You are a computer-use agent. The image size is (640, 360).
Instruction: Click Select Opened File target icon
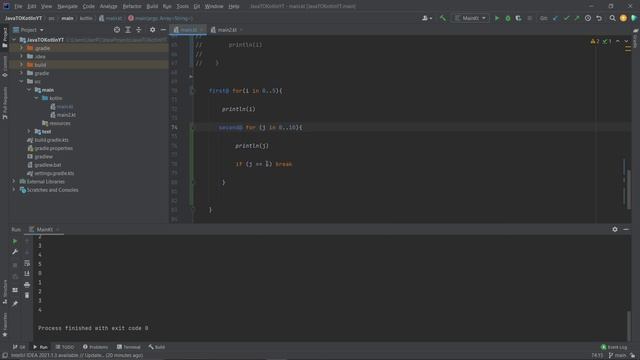coord(117,30)
